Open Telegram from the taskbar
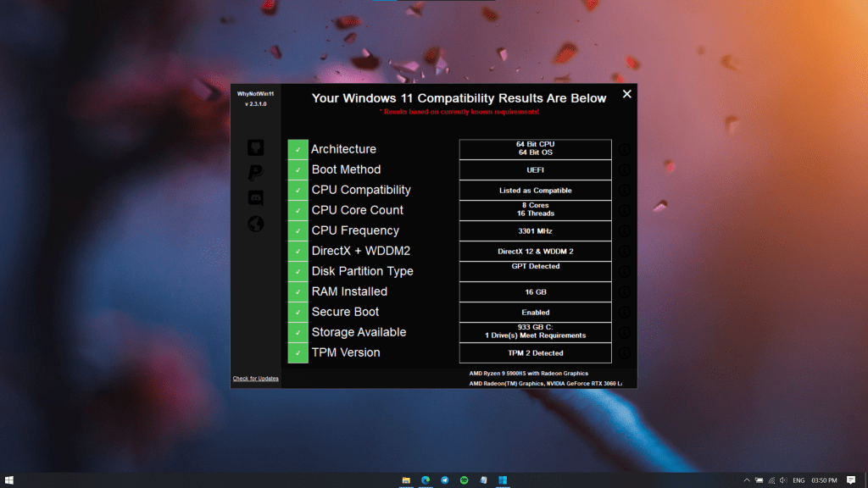This screenshot has height=488, width=868. pyautogui.click(x=444, y=480)
